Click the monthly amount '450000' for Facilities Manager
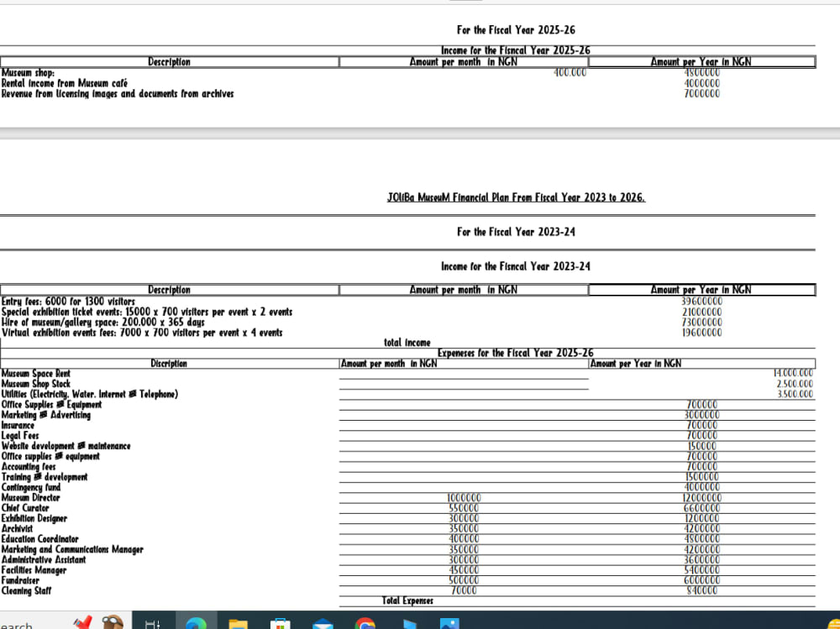This screenshot has height=629, width=840. tap(464, 570)
